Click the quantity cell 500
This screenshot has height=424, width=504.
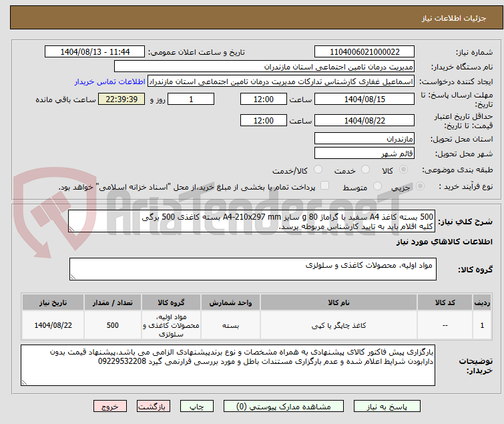click(x=113, y=325)
